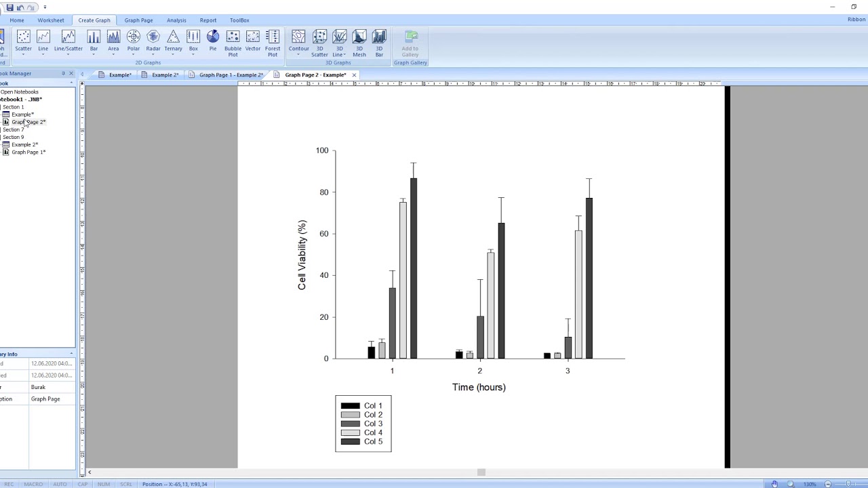Select the Area graph icon
Image resolution: width=868 pixels, height=488 pixels.
coord(113,37)
